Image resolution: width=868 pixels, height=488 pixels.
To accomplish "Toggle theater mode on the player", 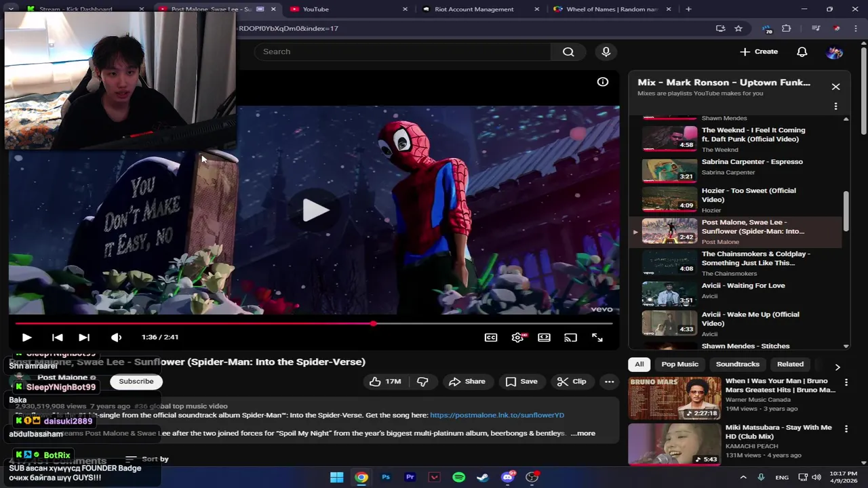I will click(544, 337).
